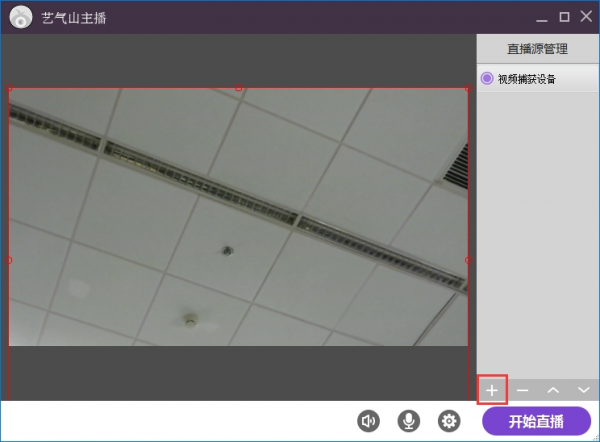Screen dimensions: 600x442
Task: Click the app logo avatar in title bar
Action: [21, 17]
